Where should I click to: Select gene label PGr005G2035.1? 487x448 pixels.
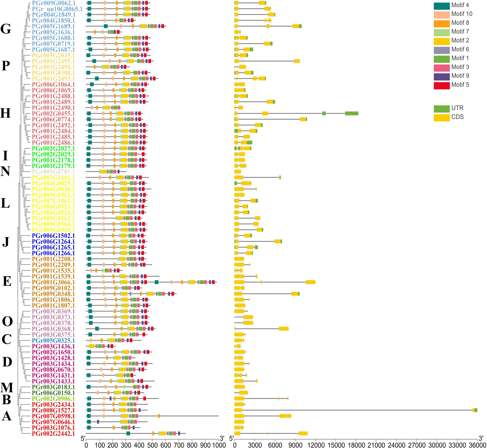[53, 55]
